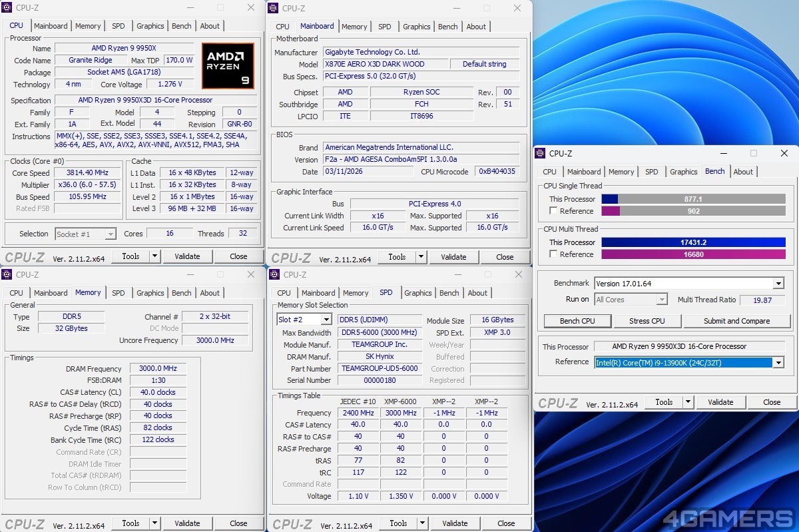This screenshot has width=799, height=532.
Task: Enable Multi Thread Reference checkbox
Action: point(553,254)
